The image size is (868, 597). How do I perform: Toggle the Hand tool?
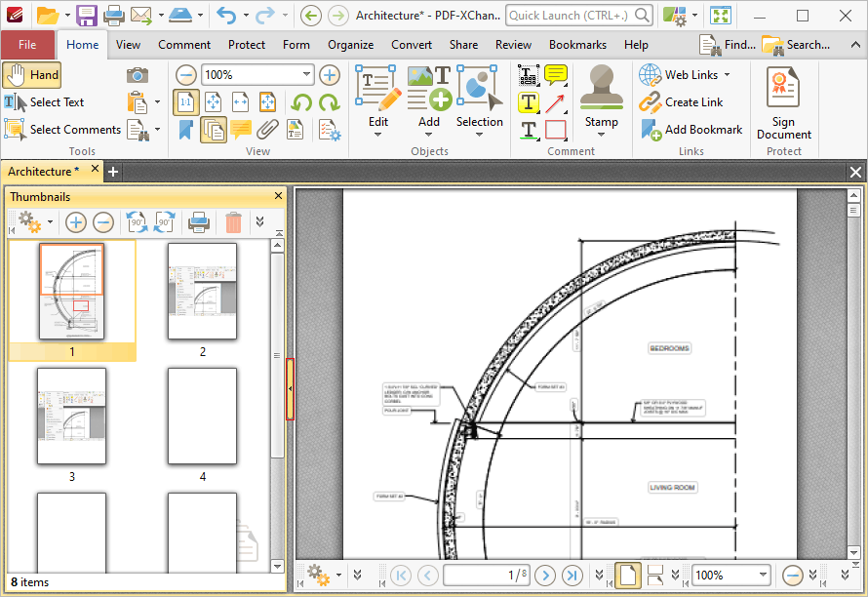click(32, 75)
